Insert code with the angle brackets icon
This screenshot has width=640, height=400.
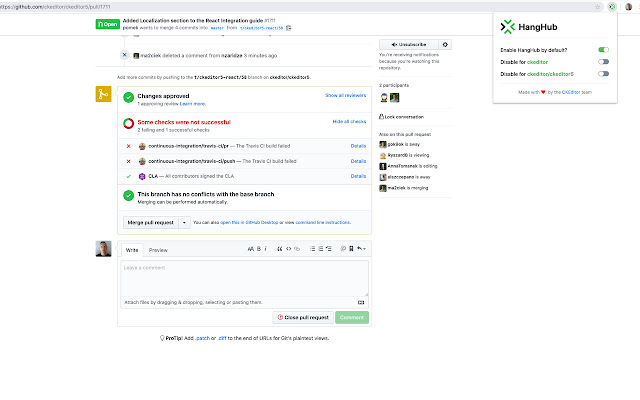[289, 249]
